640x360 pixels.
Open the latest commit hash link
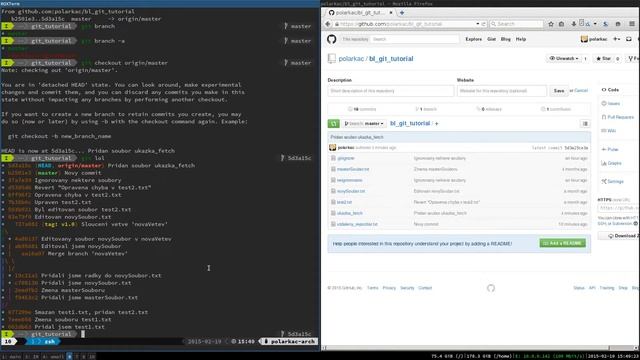(x=576, y=148)
